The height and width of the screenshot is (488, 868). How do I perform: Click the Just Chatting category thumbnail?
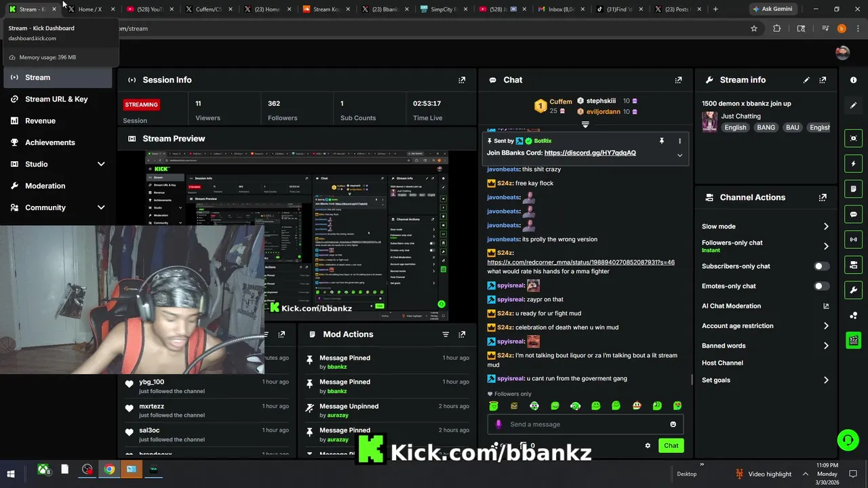[710, 122]
